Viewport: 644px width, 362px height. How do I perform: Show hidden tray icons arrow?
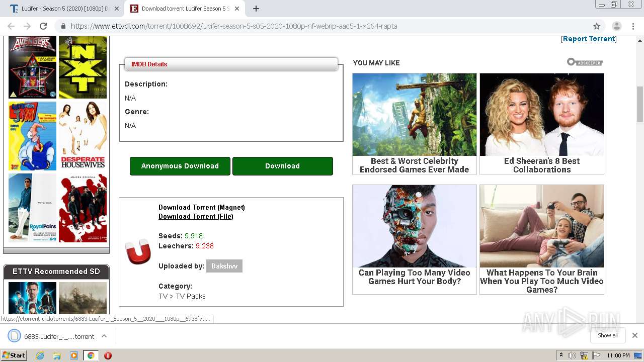(561, 355)
